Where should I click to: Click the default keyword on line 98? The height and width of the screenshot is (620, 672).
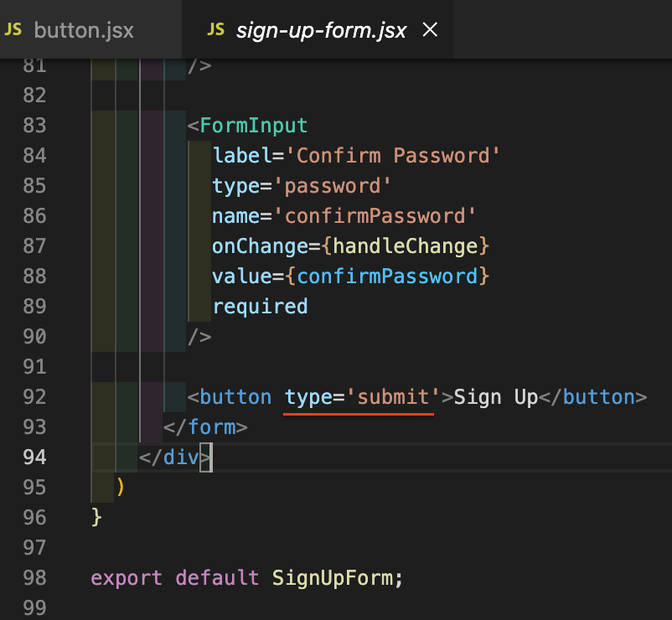click(217, 578)
